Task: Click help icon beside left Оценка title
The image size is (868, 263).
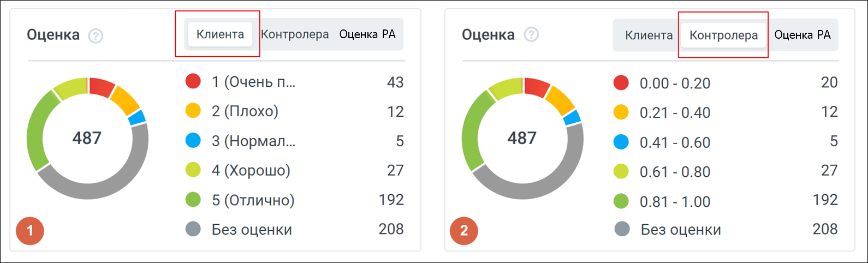Action: 96,36
